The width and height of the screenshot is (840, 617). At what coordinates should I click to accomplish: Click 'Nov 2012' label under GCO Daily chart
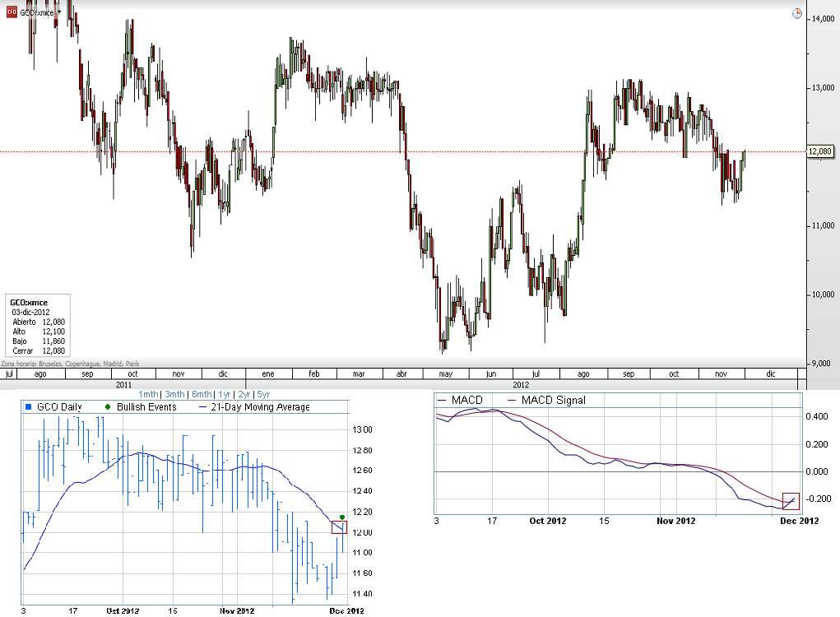(x=237, y=610)
